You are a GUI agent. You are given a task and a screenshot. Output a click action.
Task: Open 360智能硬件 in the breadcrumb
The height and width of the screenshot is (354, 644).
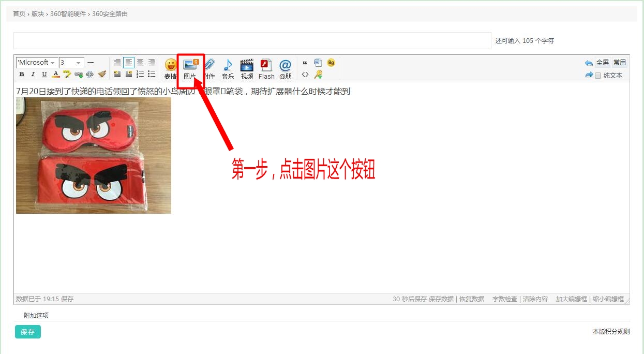(x=68, y=14)
